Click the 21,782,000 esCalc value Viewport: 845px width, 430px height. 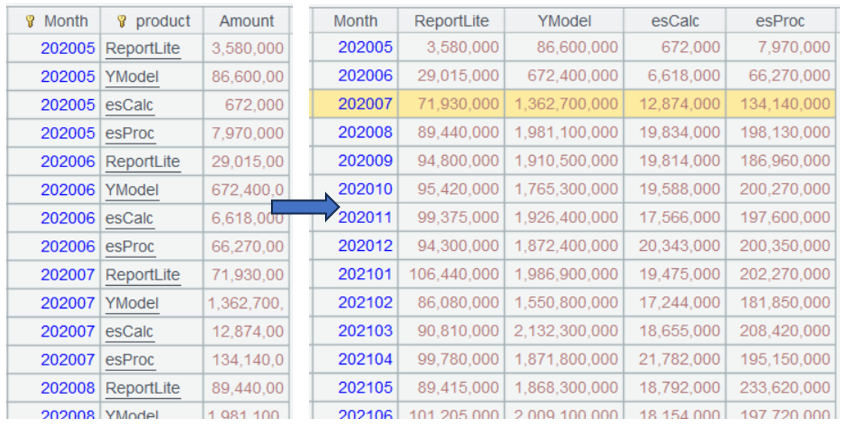click(x=678, y=359)
